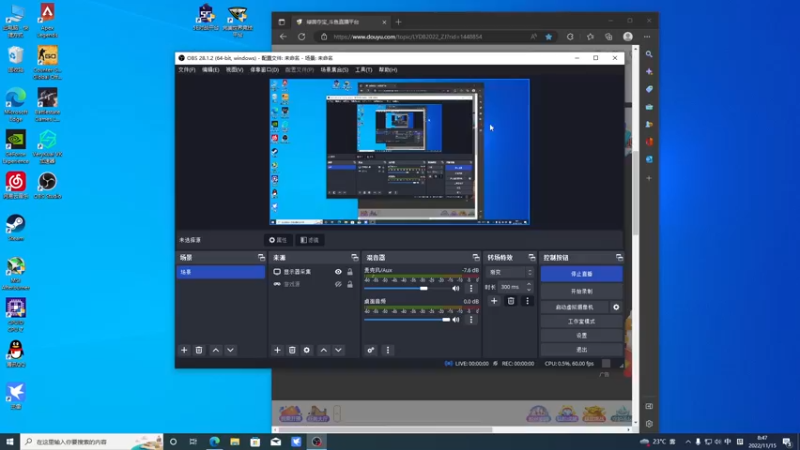Open Recycle Bin on desktop
800x450 pixels.
(16, 59)
